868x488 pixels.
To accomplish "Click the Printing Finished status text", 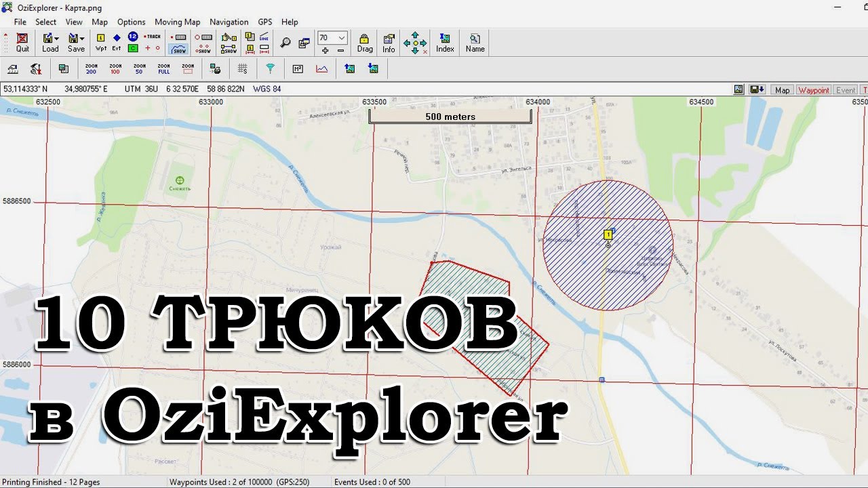I will click(x=52, y=483).
